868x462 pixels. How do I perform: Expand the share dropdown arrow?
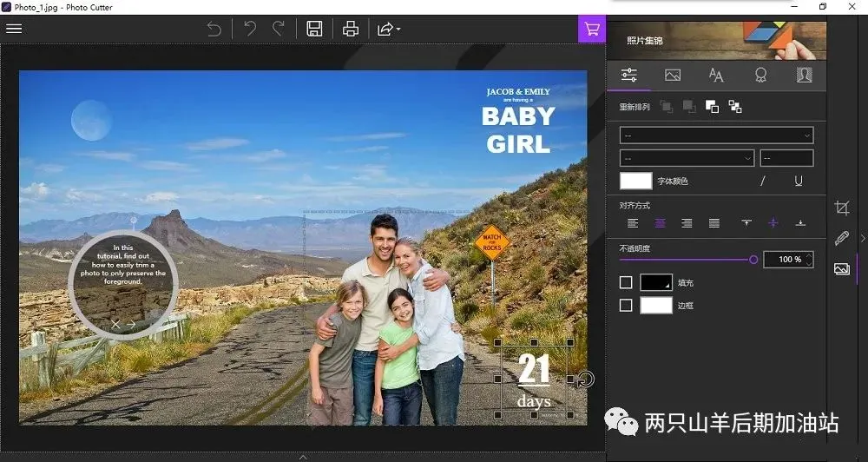click(x=398, y=29)
